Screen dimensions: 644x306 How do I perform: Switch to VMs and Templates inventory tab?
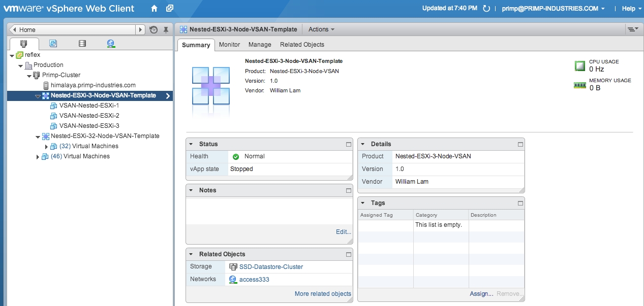pos(53,44)
